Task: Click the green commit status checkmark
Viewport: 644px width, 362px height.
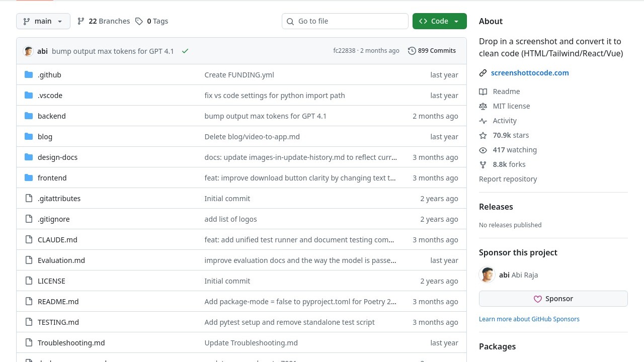Action: coord(185,51)
